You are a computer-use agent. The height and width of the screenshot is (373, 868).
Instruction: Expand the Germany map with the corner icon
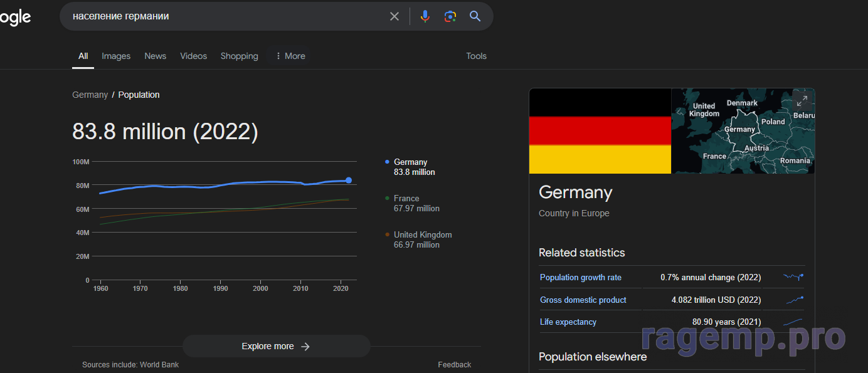802,101
